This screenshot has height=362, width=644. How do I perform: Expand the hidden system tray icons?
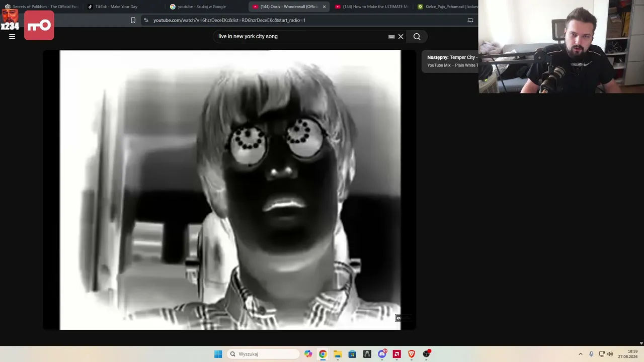point(580,354)
